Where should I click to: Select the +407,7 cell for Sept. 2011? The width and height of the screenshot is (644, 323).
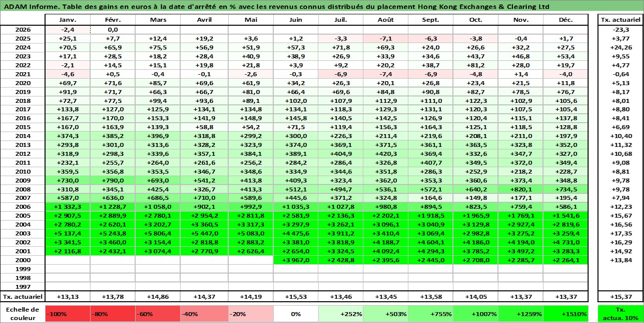coord(431,163)
